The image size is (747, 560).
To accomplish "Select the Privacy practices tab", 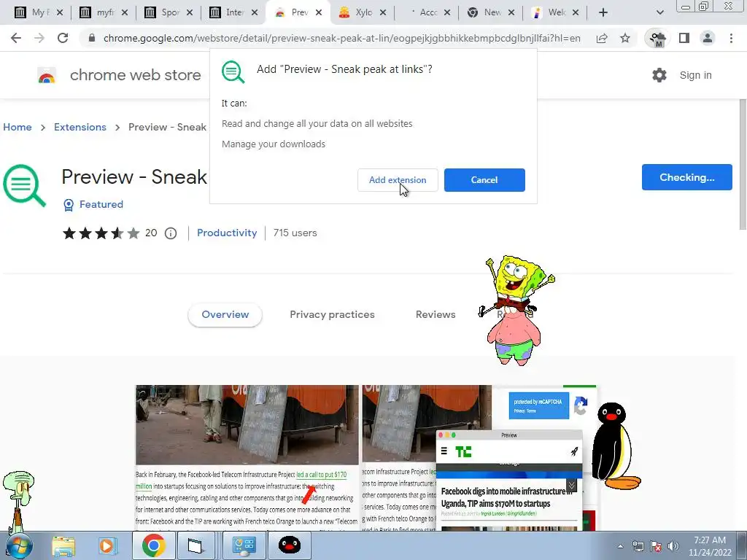I will point(332,315).
